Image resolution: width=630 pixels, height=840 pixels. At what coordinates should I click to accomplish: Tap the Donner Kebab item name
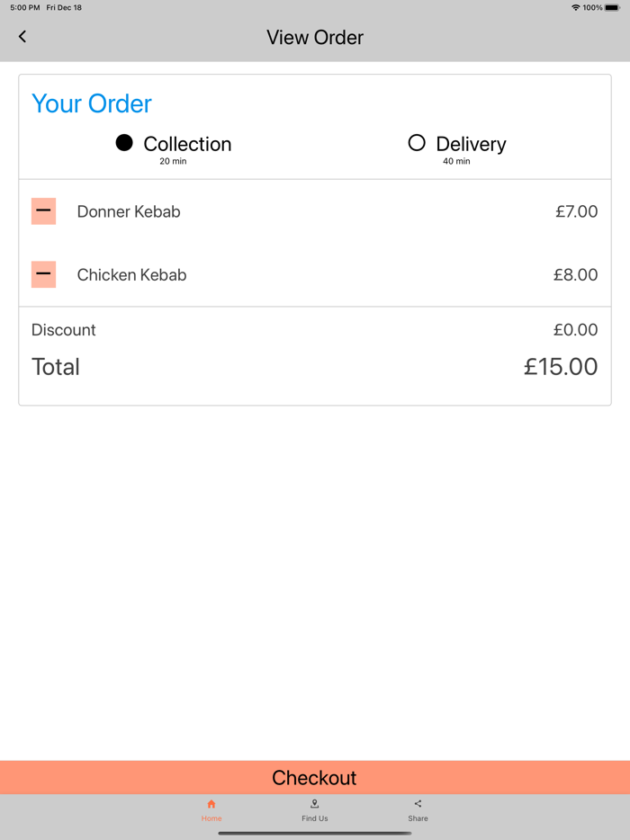129,212
